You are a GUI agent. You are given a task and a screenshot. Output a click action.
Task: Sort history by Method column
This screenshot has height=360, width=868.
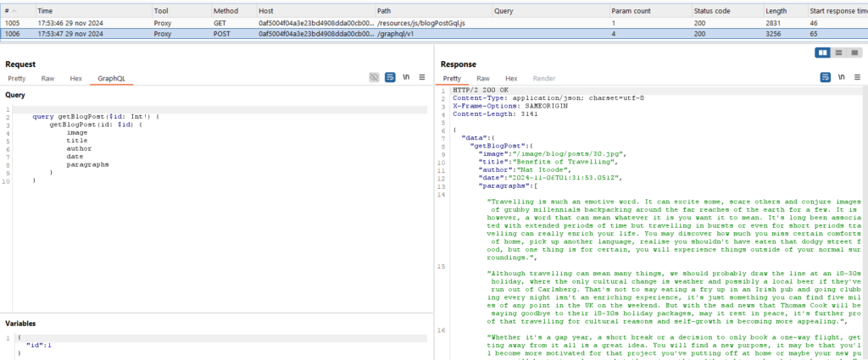coord(234,11)
